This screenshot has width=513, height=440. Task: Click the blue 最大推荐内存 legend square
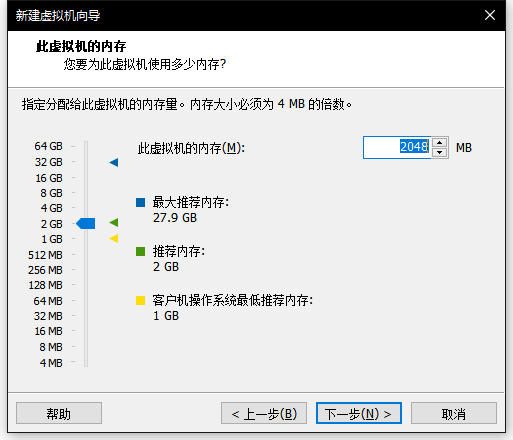click(x=141, y=202)
